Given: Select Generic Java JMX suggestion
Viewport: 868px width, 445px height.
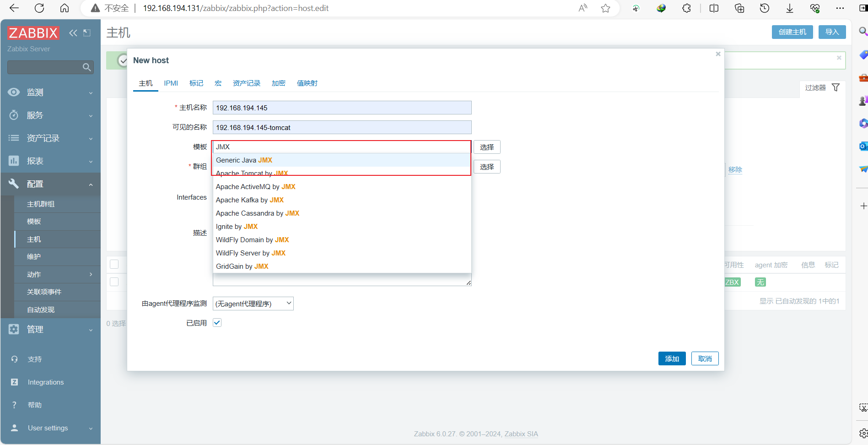Looking at the screenshot, I should (x=342, y=160).
